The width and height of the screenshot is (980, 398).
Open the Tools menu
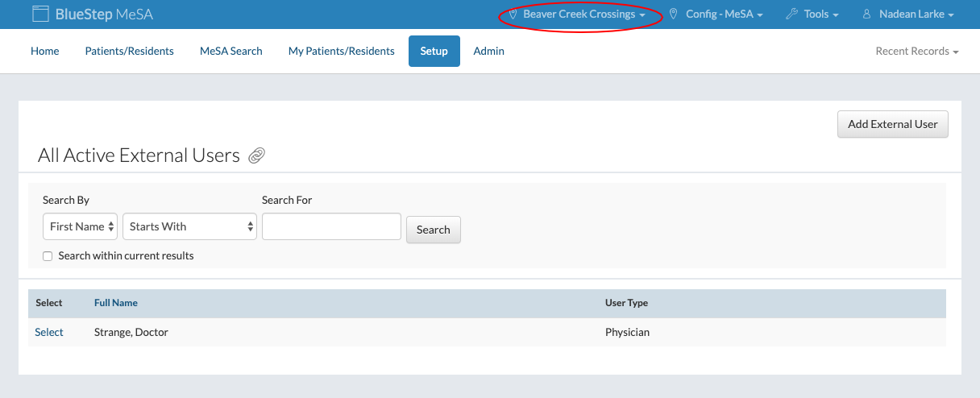820,15
